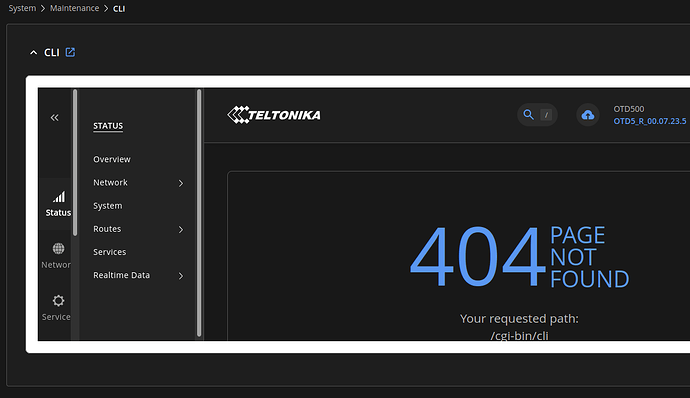
Task: Click the slash shortcut search field
Action: click(546, 115)
